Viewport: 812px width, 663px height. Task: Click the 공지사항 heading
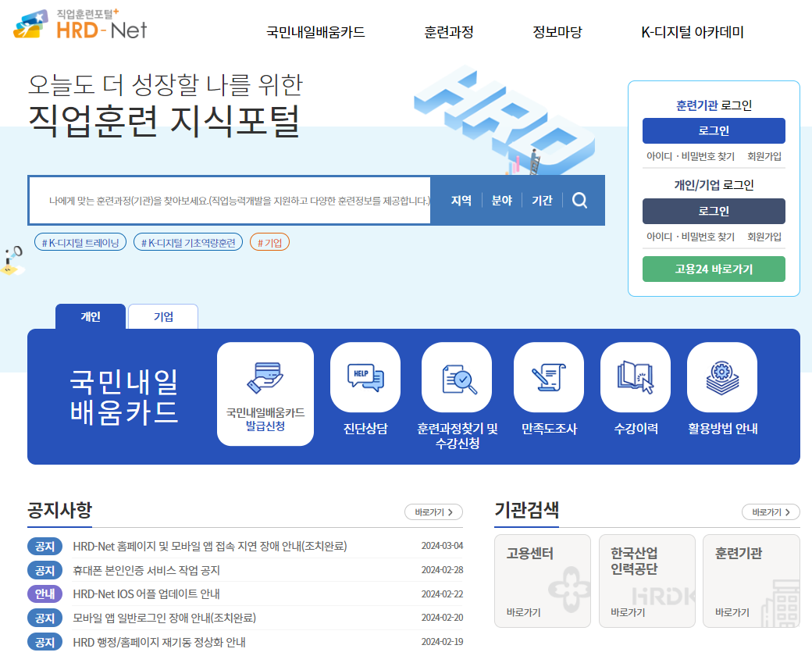[59, 510]
